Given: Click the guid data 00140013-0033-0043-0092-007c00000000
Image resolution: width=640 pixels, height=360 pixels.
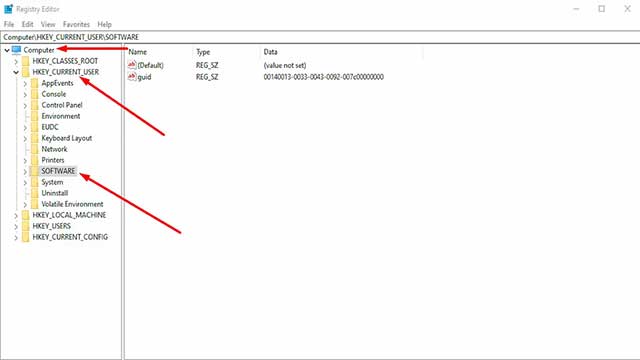Looking at the screenshot, I should click(x=324, y=77).
